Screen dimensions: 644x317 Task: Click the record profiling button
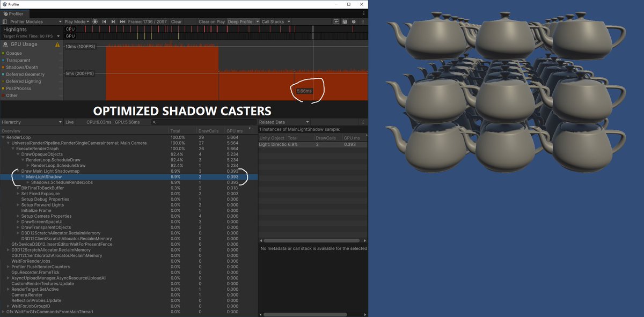95,21
